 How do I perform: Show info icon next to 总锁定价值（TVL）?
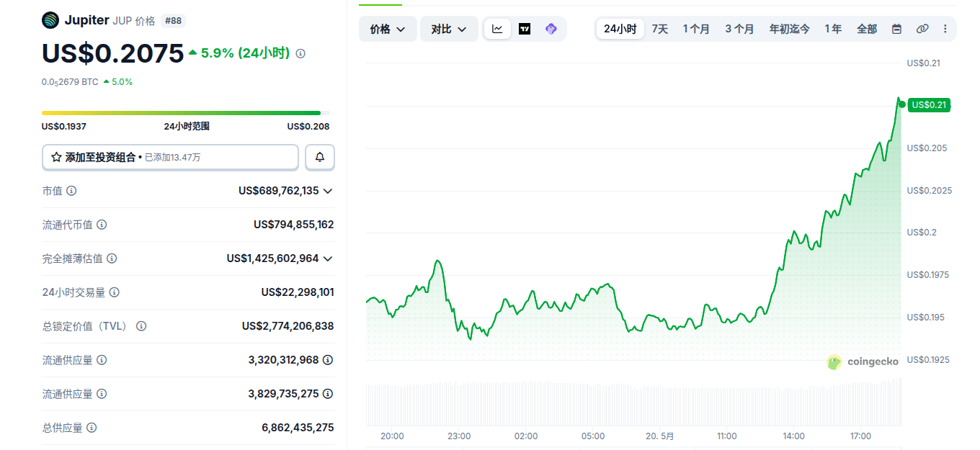pyautogui.click(x=141, y=326)
